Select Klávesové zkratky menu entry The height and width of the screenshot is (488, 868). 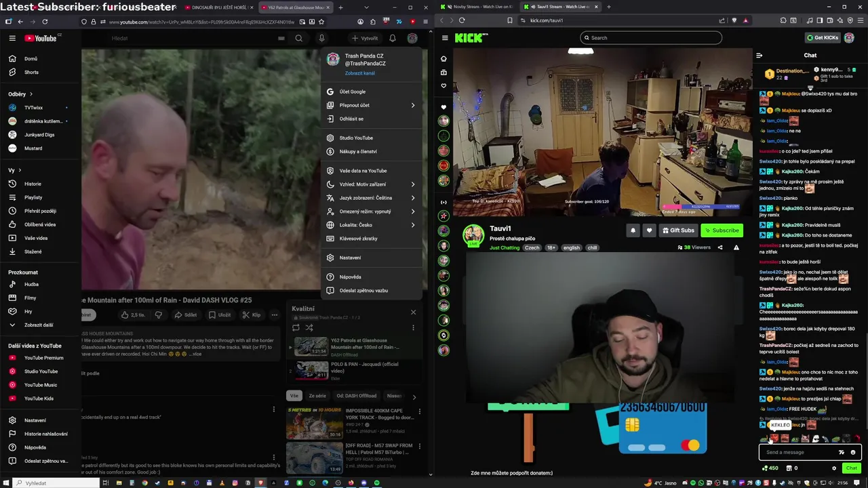tap(371, 239)
